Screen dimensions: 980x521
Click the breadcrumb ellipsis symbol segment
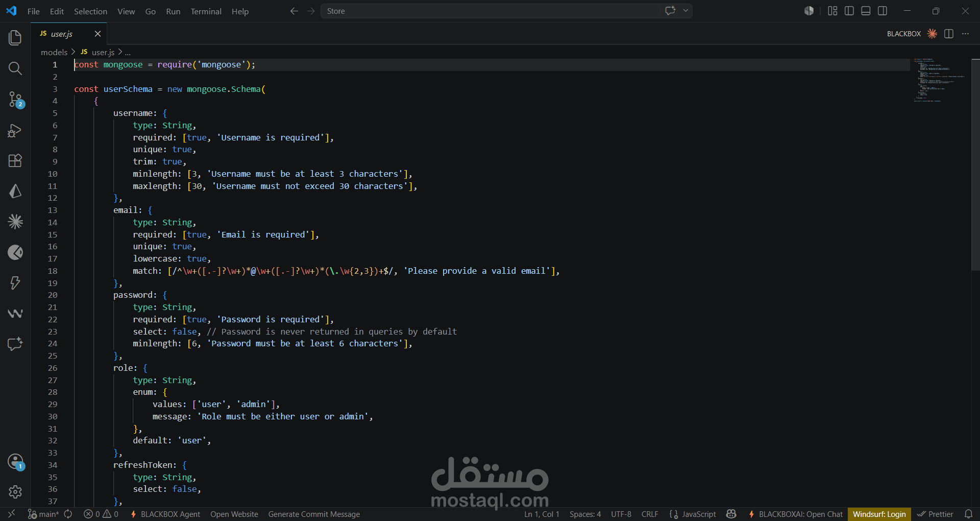click(x=128, y=52)
